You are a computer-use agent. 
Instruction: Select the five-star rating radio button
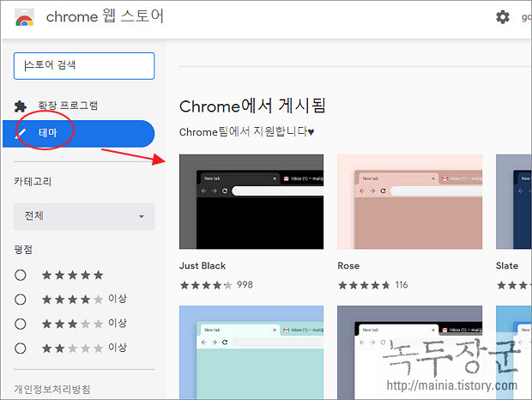point(21,275)
